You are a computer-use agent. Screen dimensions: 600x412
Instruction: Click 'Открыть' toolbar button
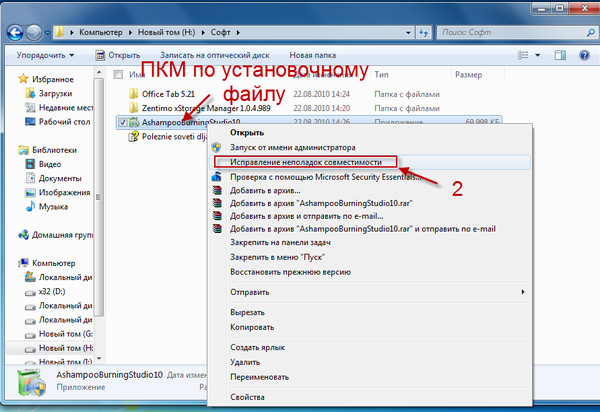118,55
